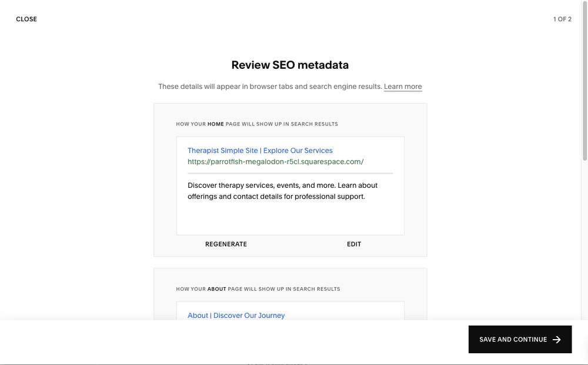Select the Home page description text
Image resolution: width=588 pixels, height=365 pixels.
pos(282,191)
